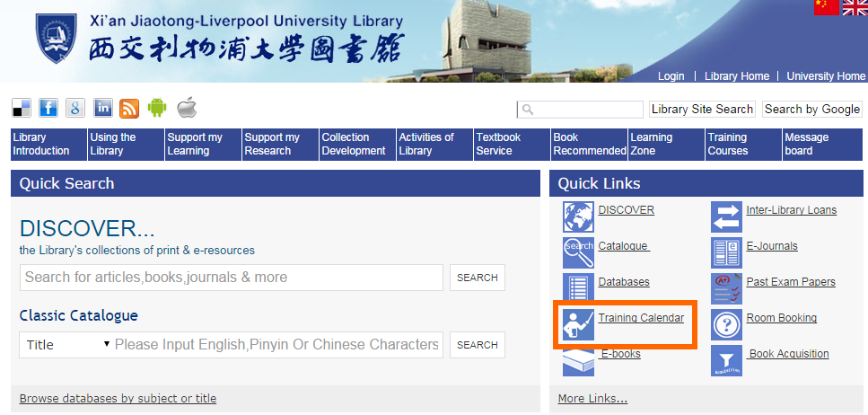Open the RSS feed icon

[x=129, y=108]
